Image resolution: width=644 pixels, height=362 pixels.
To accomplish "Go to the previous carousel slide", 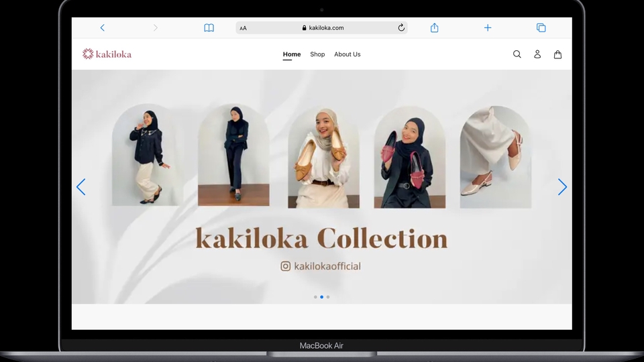I will [81, 187].
